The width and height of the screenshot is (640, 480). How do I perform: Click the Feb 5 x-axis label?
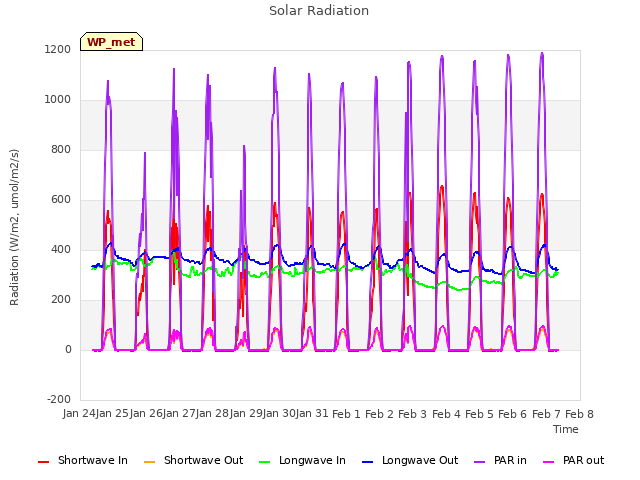479,414
